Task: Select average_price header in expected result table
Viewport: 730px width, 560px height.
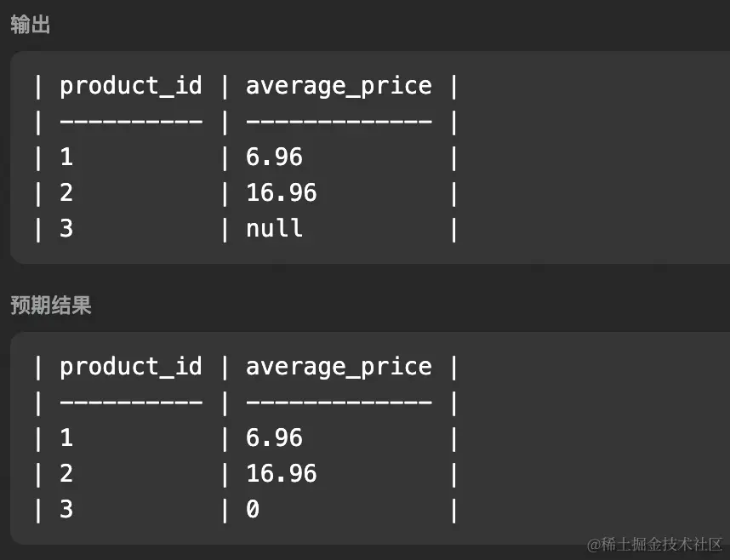Action: point(339,368)
